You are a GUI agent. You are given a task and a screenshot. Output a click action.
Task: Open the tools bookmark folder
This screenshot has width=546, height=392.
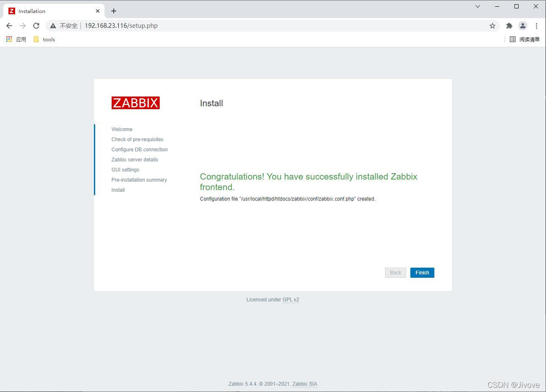point(44,39)
